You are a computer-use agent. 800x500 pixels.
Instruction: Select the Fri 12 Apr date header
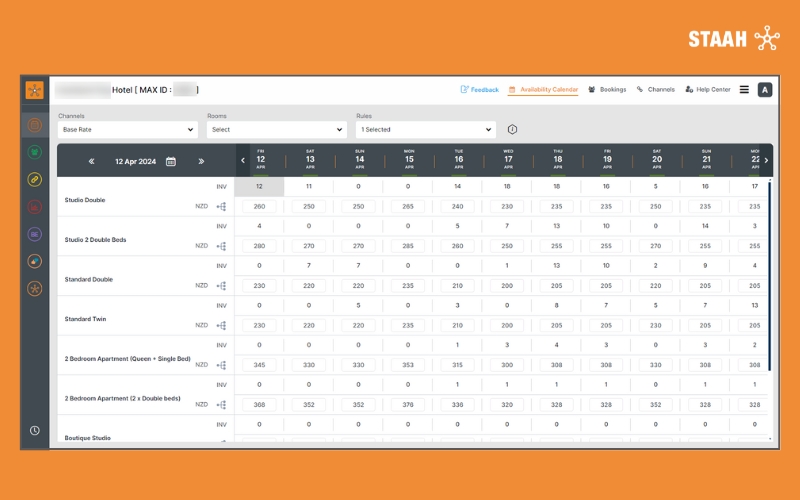(x=261, y=160)
